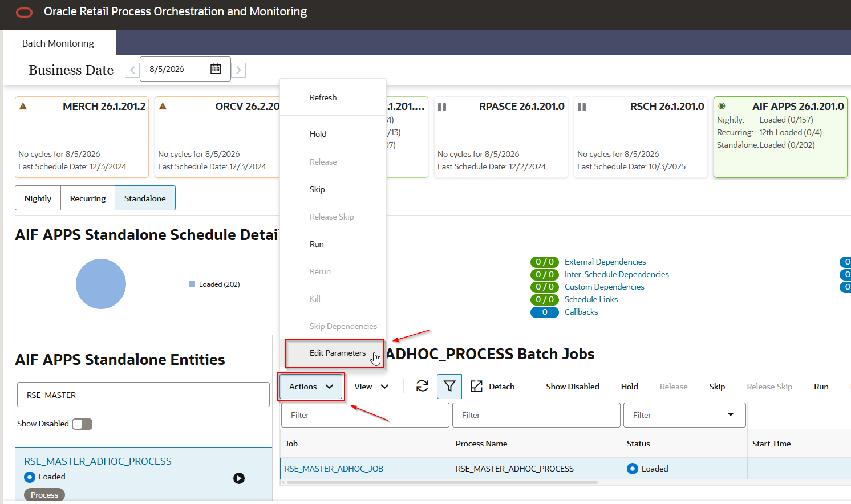Click the jobs table horizontal scrollbar
The width and height of the screenshot is (851, 504).
point(442,482)
